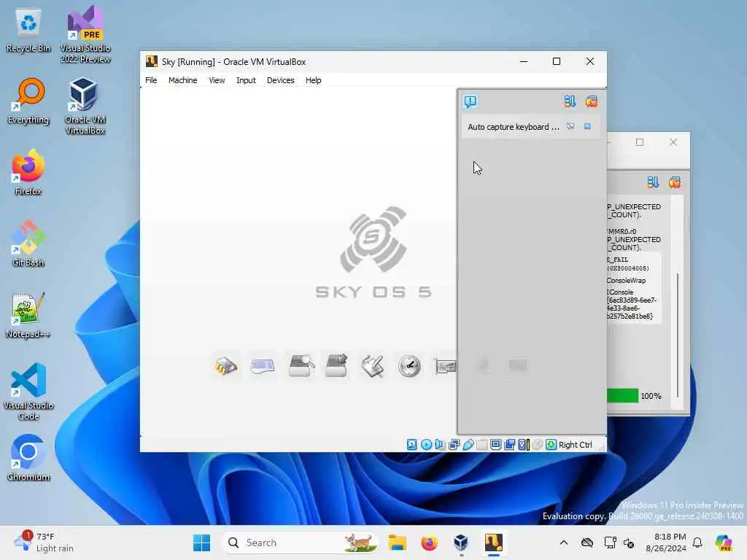Click the optical disk status icon
The image size is (747, 560).
pos(426,445)
